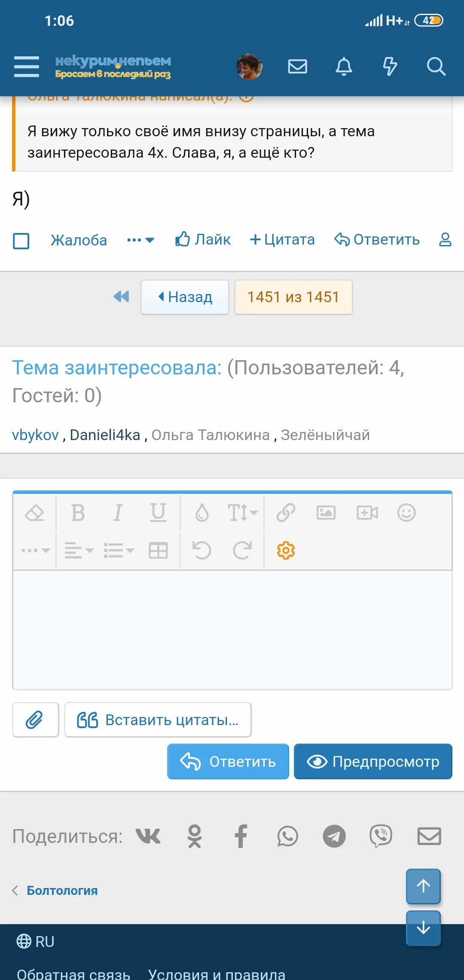This screenshot has height=980, width=464.
Task: Like the post with Лайк
Action: (x=203, y=239)
